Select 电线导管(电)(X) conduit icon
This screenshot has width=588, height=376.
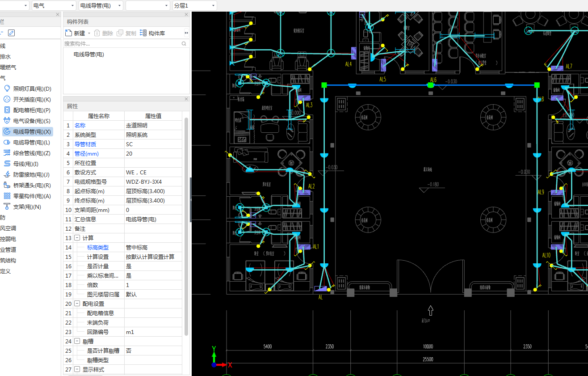coord(7,131)
